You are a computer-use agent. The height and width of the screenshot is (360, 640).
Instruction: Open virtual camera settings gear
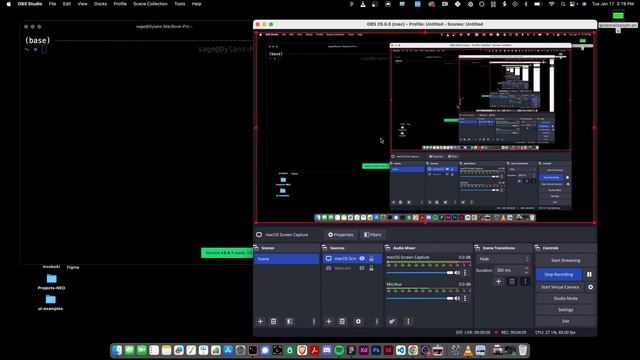click(590, 287)
